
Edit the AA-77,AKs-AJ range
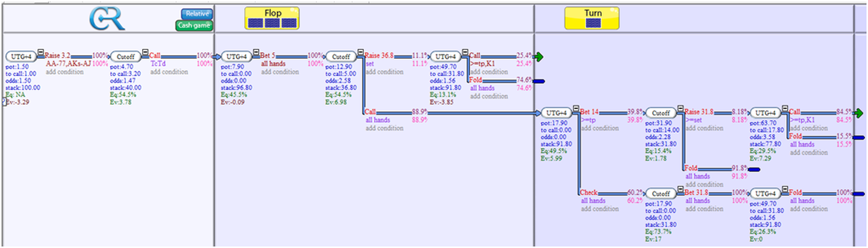[x=68, y=64]
